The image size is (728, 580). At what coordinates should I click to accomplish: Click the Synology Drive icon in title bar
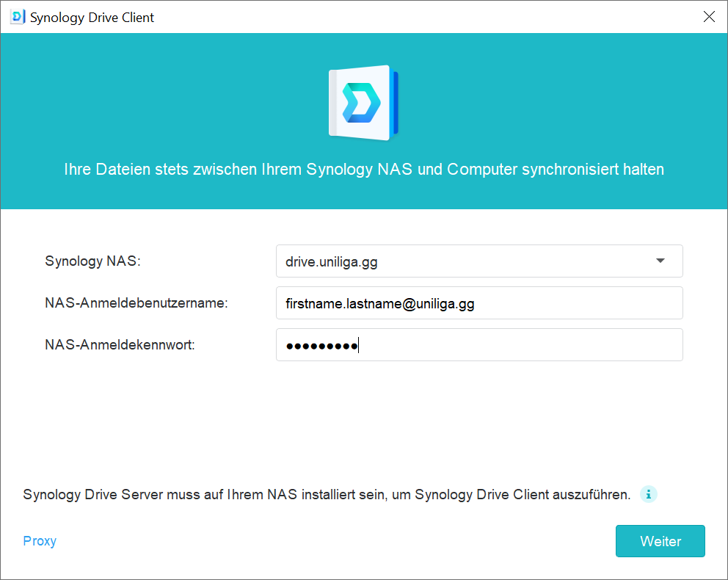click(18, 17)
